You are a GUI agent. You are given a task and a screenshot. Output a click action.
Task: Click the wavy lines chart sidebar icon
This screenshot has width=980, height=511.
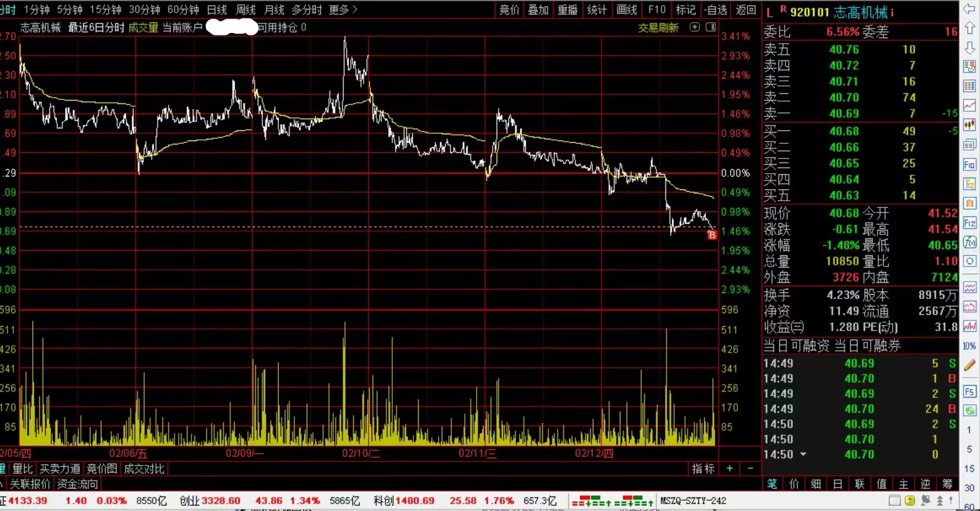969,287
